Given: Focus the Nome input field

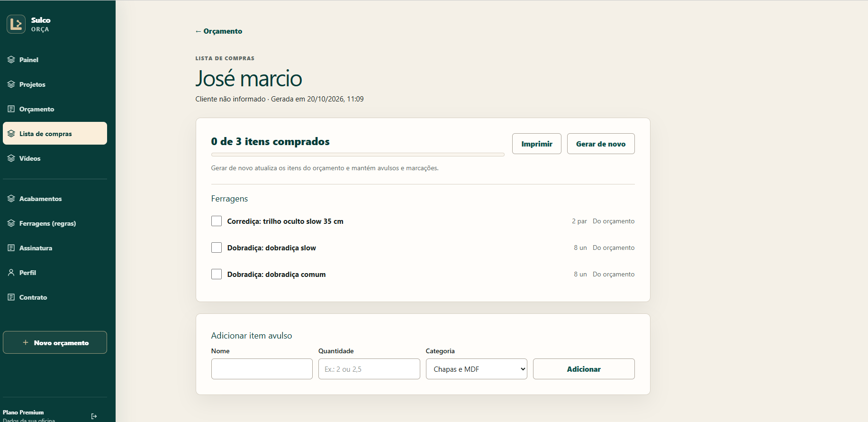Looking at the screenshot, I should 262,369.
